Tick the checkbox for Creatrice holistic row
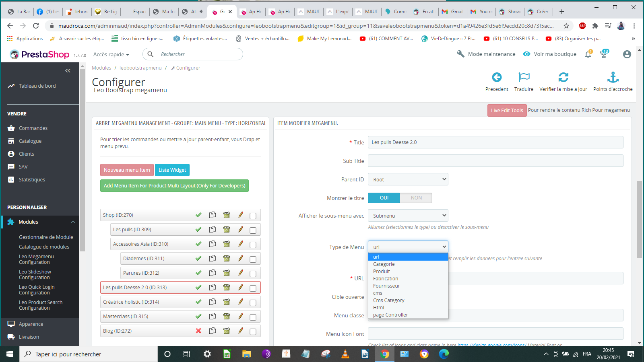 [253, 303]
